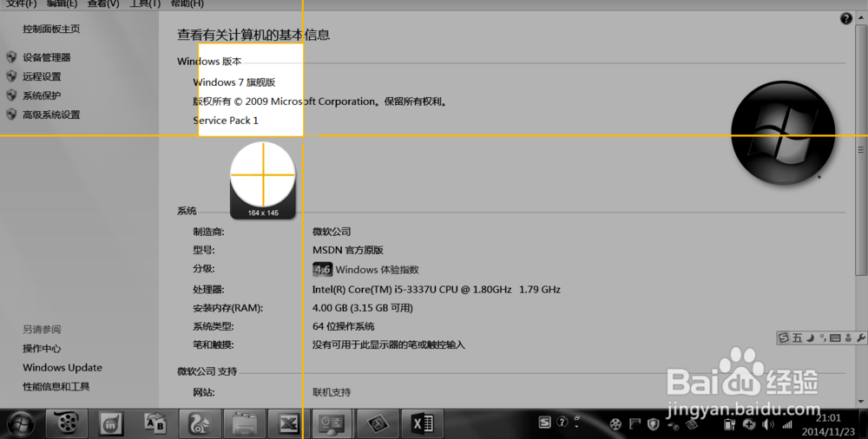Open the file explorer folder taskbar icon

244,424
